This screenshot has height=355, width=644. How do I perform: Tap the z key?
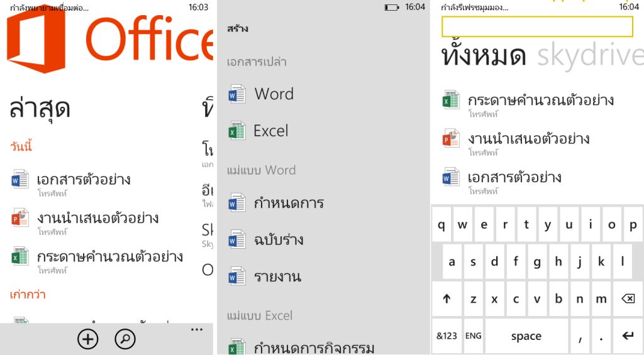pos(473,299)
